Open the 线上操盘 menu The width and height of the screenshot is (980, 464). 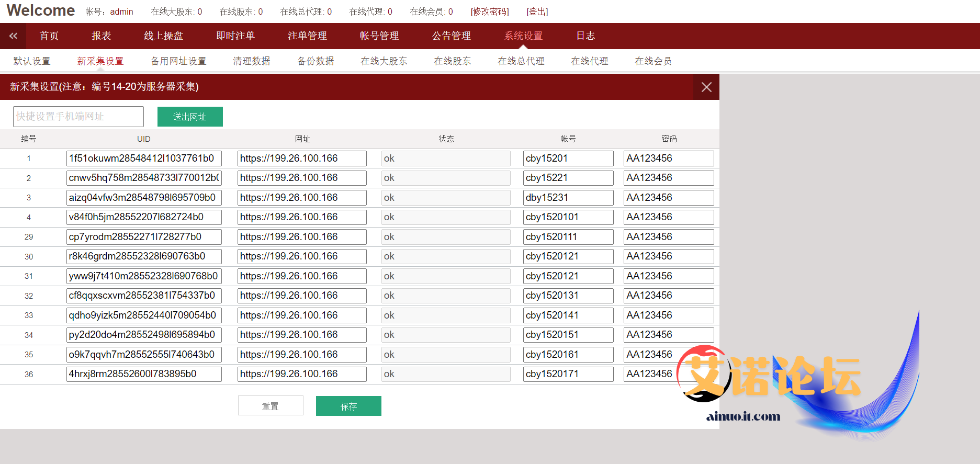point(164,36)
